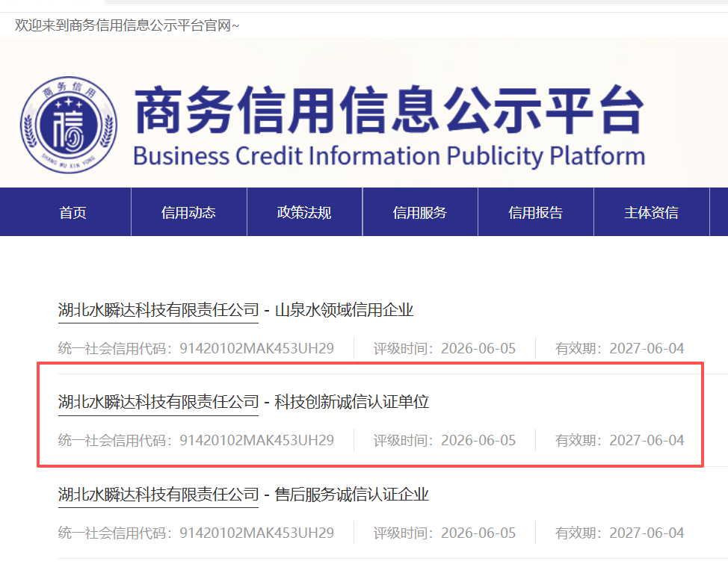Open the 首页 navigation tab
Viewport: 728px width, 573px height.
(x=73, y=212)
